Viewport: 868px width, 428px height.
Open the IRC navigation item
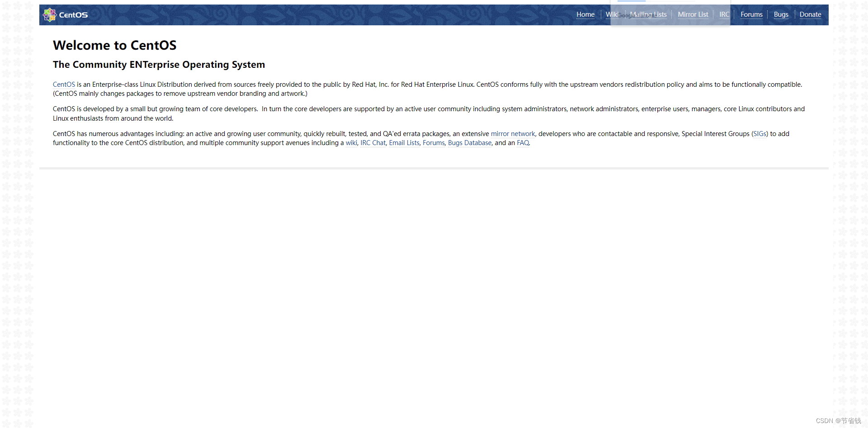pos(724,14)
